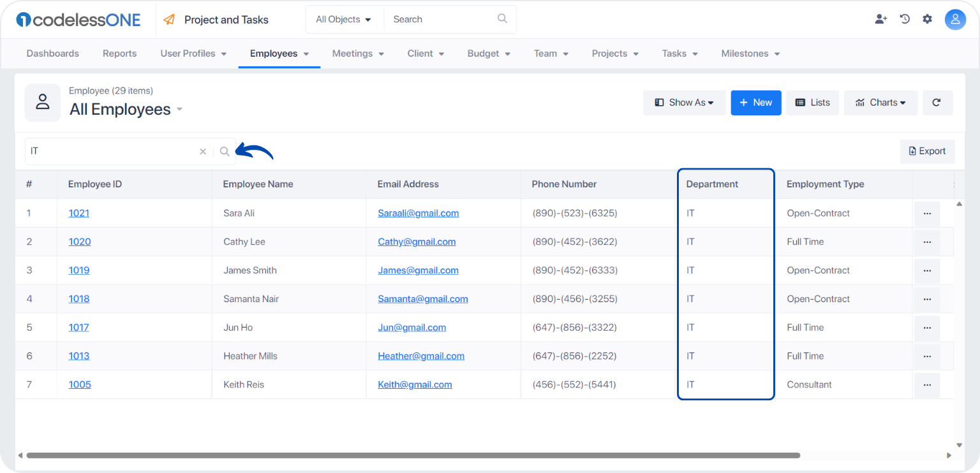Click Jun@gmail.com email link

(412, 328)
